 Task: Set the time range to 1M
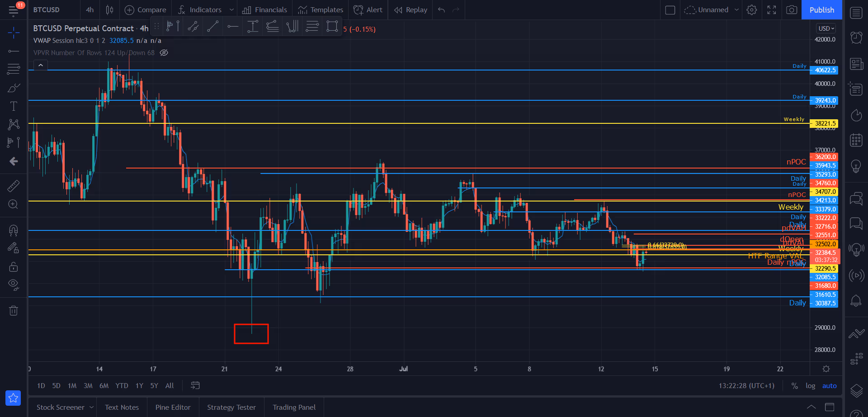pos(72,386)
